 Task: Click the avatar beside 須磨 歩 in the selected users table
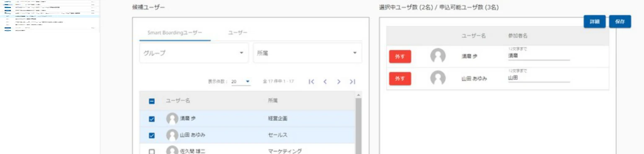438,56
